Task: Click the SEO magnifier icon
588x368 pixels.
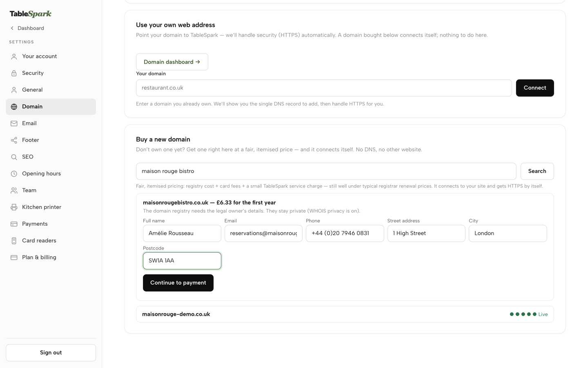Action: click(14, 157)
